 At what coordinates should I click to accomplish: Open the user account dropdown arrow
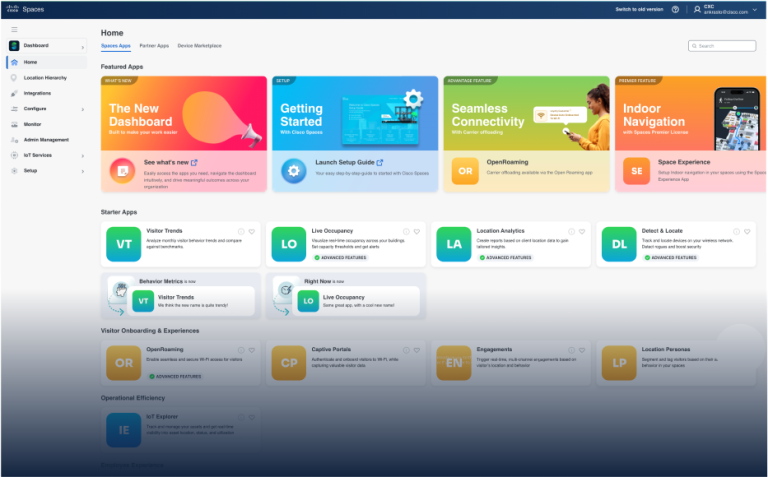[755, 9]
